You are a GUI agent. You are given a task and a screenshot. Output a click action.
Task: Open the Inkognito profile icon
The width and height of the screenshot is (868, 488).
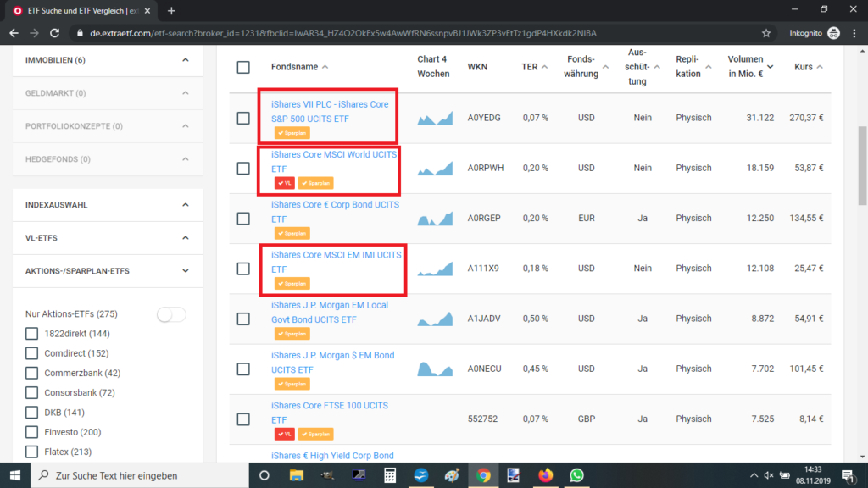coord(834,33)
